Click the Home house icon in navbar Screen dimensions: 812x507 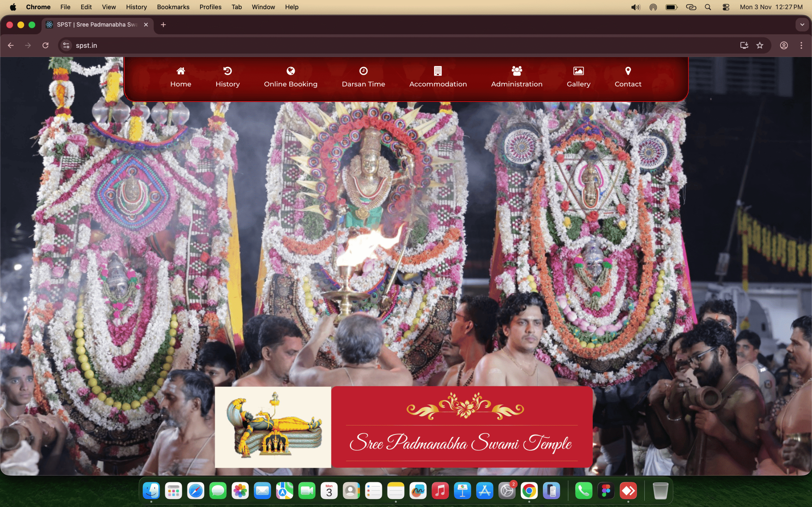coord(180,71)
